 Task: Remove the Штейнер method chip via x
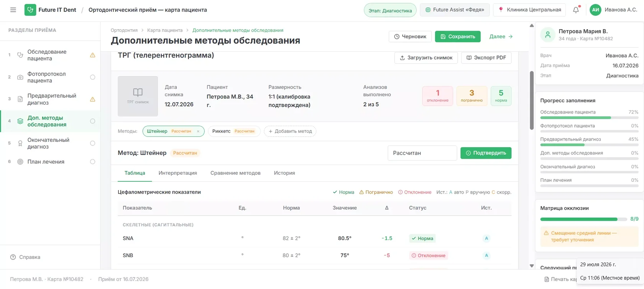(x=198, y=131)
